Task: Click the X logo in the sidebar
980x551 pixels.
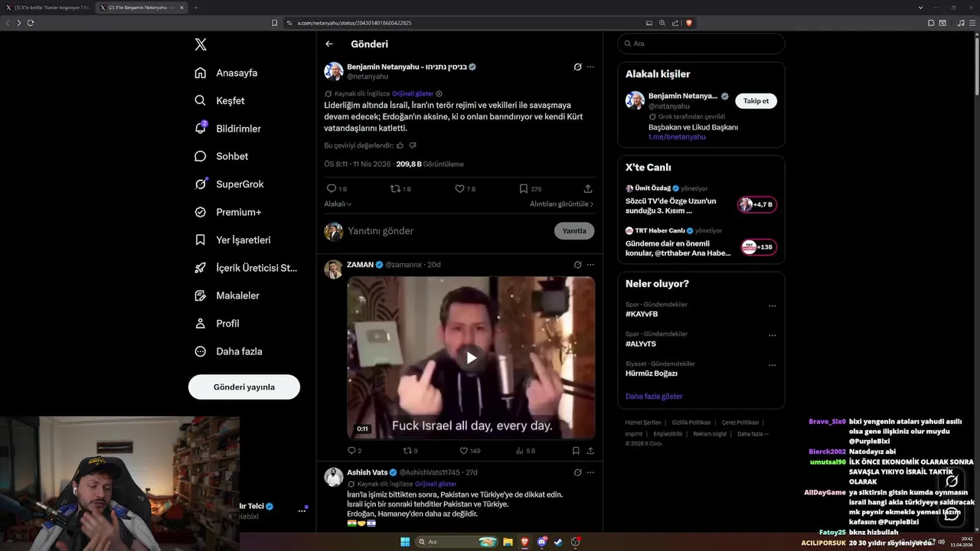Action: pyautogui.click(x=201, y=44)
